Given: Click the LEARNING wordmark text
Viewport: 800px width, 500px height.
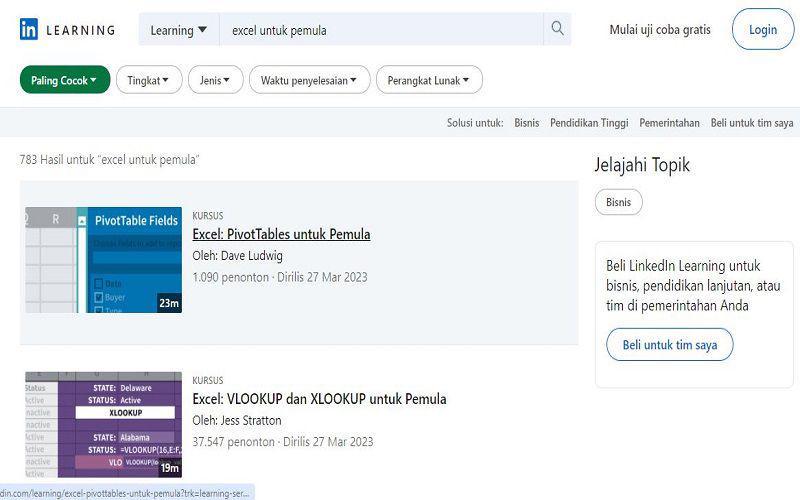Looking at the screenshot, I should [81, 30].
